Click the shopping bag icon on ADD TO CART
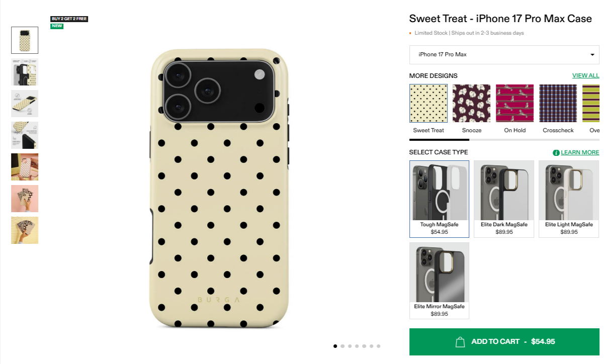Screen dimensions: 608x364 [x=460, y=341]
